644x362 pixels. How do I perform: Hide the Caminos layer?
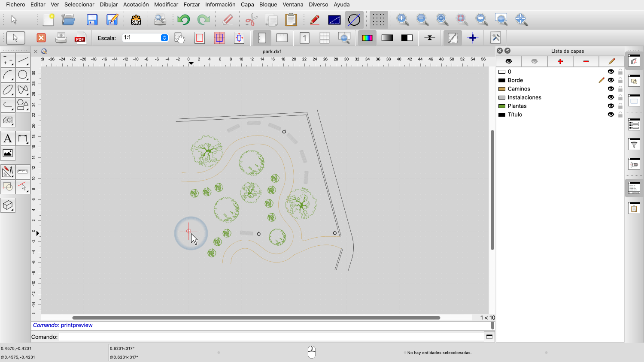point(611,89)
